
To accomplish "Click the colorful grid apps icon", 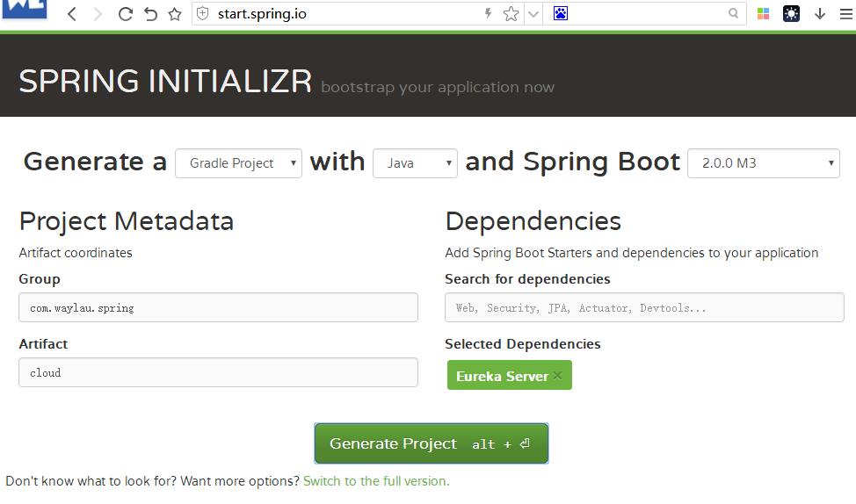I will tap(763, 14).
